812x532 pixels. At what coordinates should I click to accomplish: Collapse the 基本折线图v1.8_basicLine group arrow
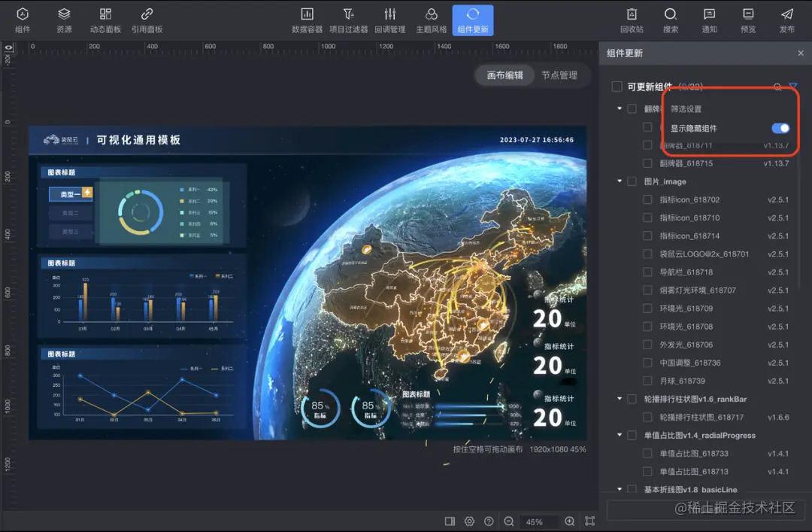pos(620,489)
